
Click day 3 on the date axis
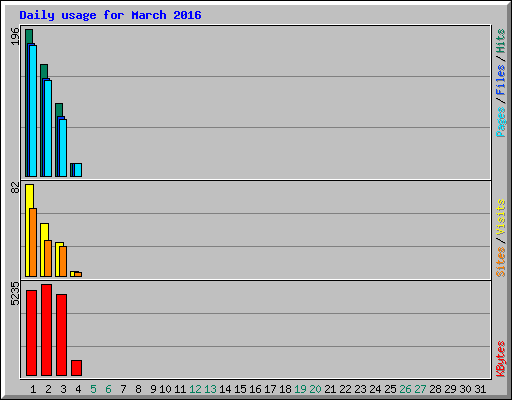coord(63,389)
